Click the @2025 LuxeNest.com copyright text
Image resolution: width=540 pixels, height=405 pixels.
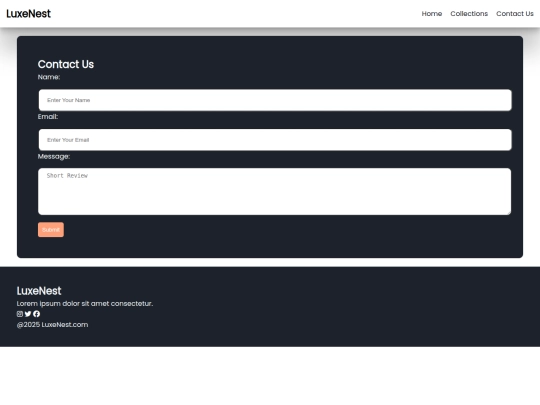[52, 325]
